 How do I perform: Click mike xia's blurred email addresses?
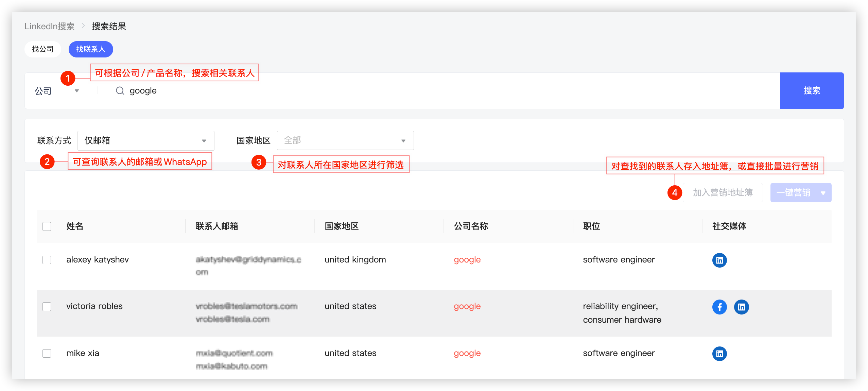pos(234,360)
